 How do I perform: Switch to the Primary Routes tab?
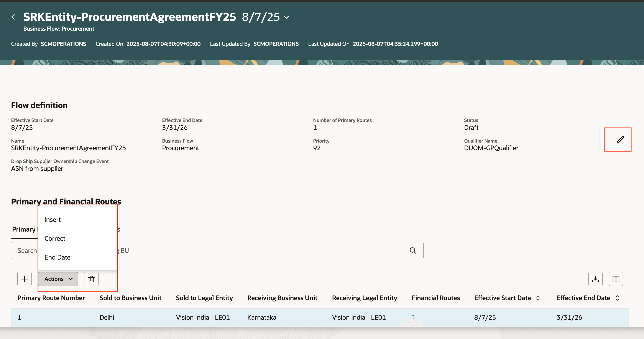coord(24,229)
